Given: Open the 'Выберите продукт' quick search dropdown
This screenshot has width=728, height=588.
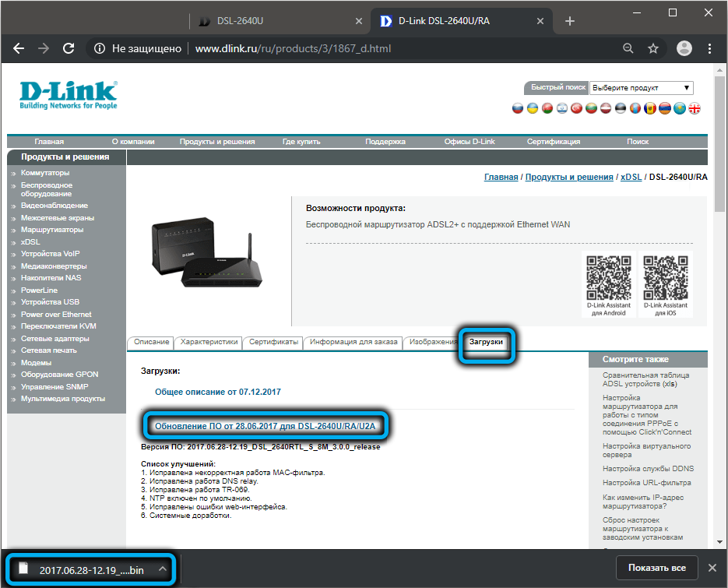Looking at the screenshot, I should click(642, 88).
